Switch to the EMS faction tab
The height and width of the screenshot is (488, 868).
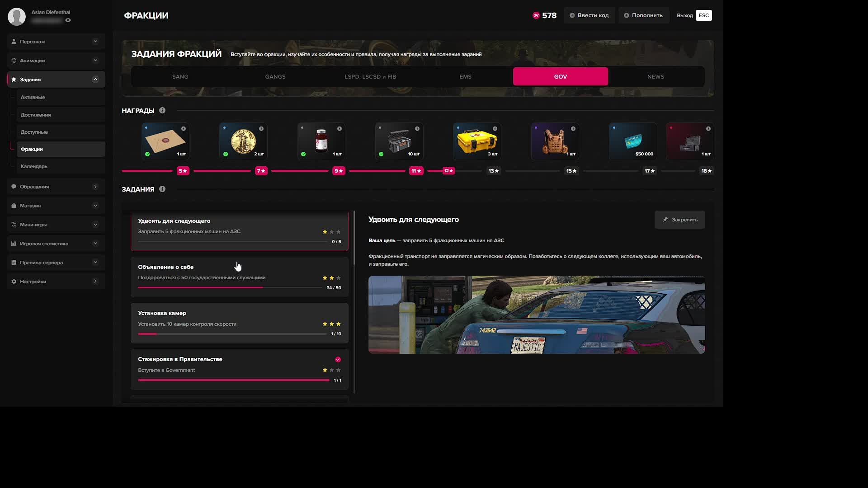click(x=465, y=77)
